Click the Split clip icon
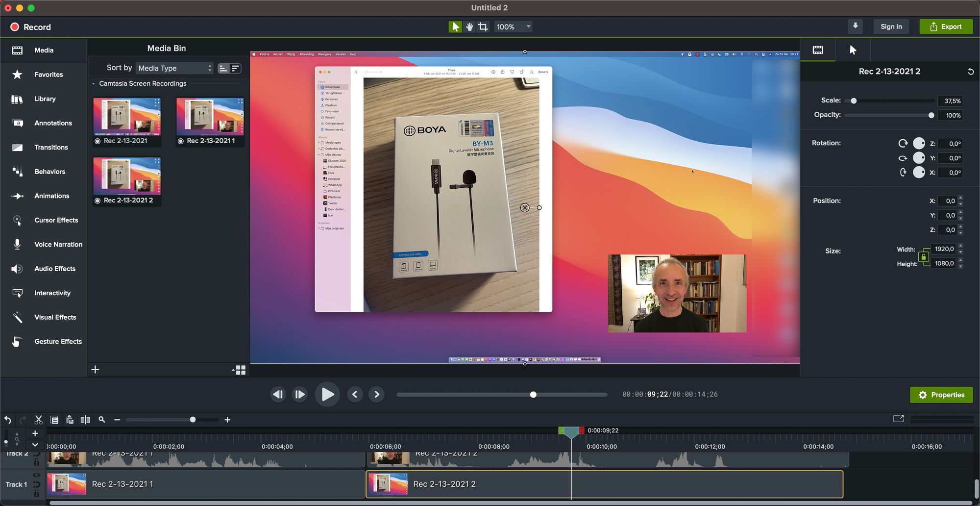 coord(85,420)
